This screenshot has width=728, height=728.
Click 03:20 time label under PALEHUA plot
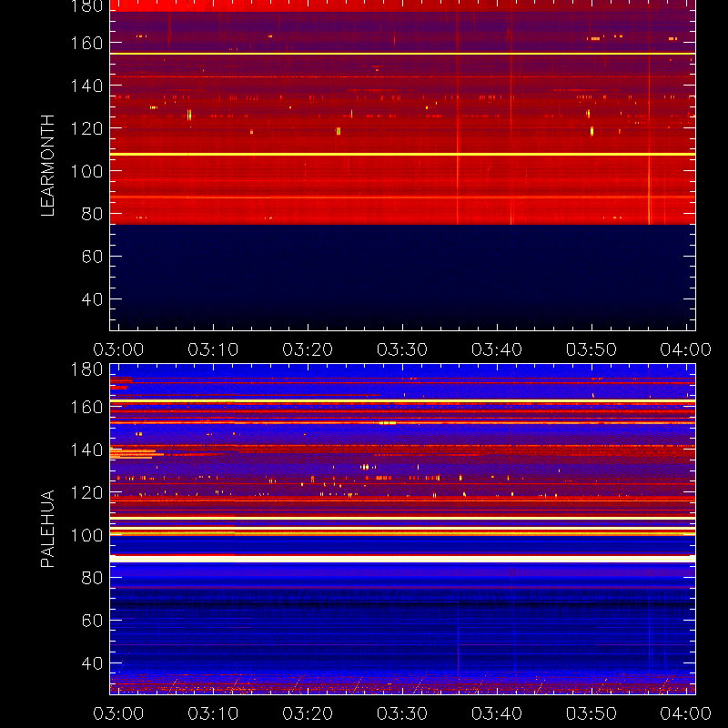308,713
